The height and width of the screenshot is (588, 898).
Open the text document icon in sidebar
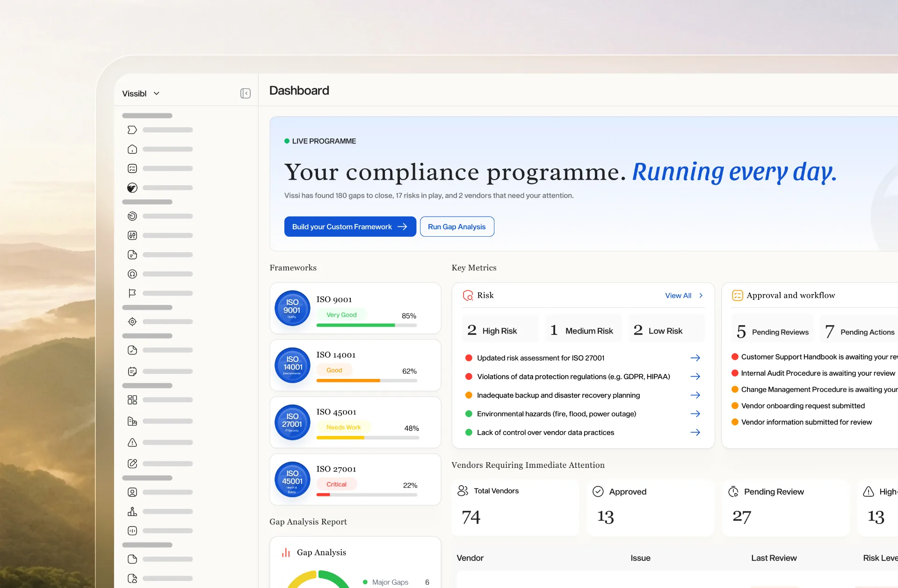[x=132, y=254]
